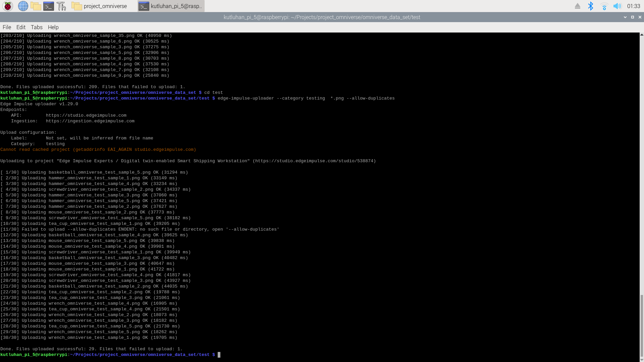The image size is (644, 362).
Task: Open the Tabs menu
Action: click(37, 27)
